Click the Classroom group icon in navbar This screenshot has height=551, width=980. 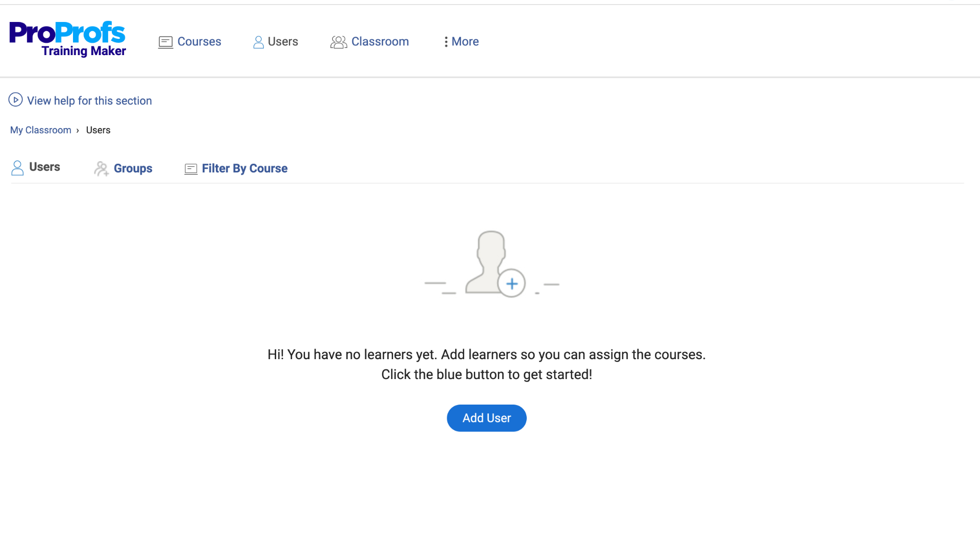(338, 42)
